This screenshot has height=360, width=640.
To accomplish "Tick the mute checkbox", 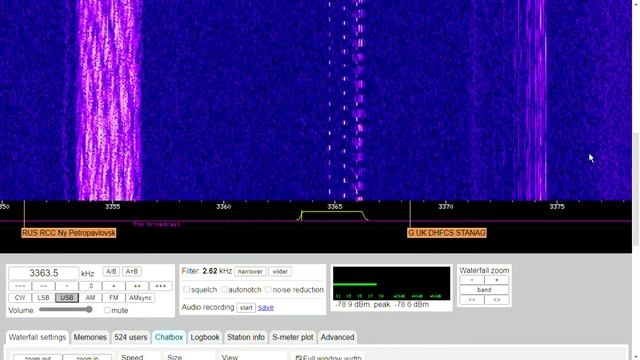I will click(x=107, y=310).
